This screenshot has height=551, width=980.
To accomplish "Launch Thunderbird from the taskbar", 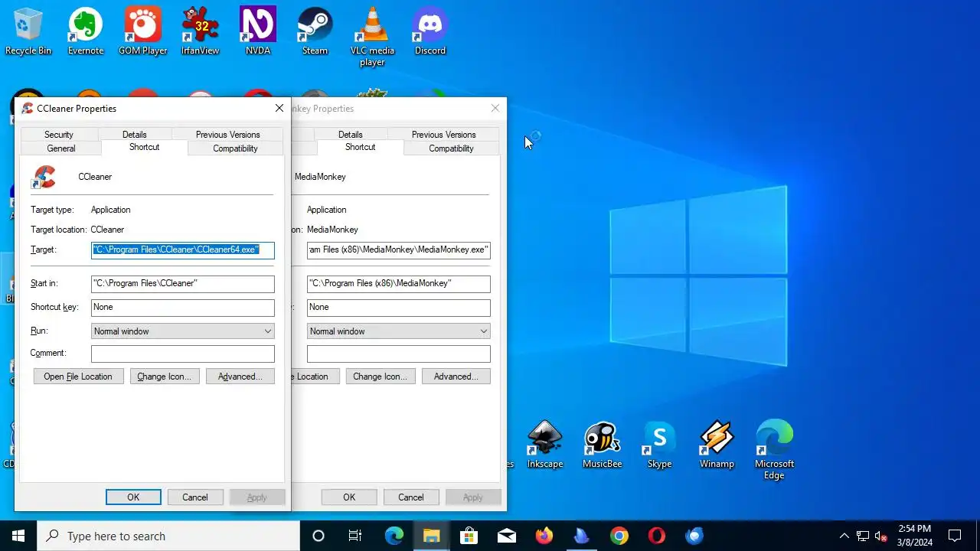I will (694, 536).
